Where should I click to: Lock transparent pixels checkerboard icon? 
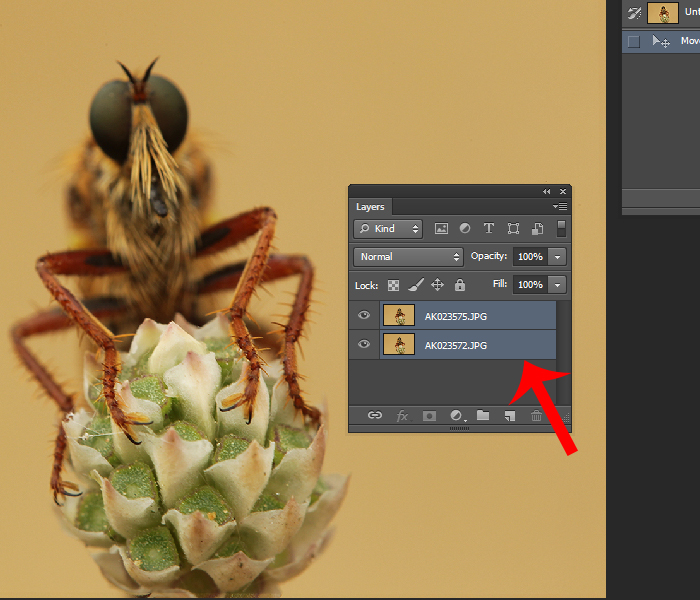[394, 285]
